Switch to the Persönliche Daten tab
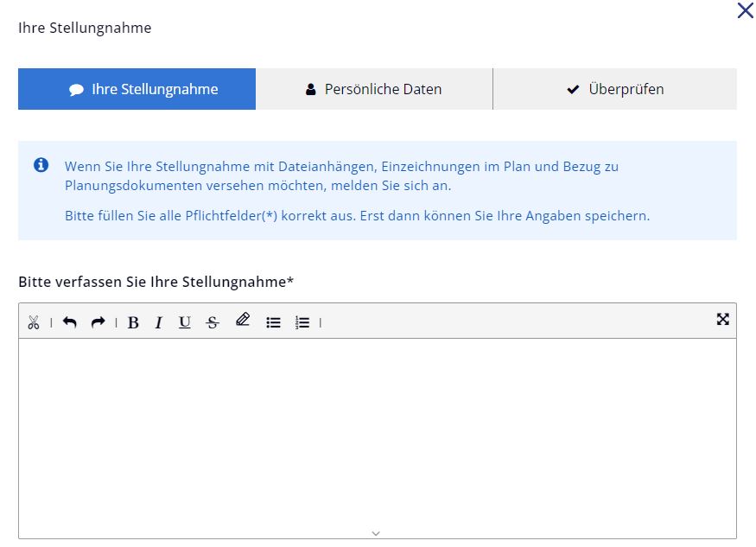756x547 pixels. tap(375, 87)
